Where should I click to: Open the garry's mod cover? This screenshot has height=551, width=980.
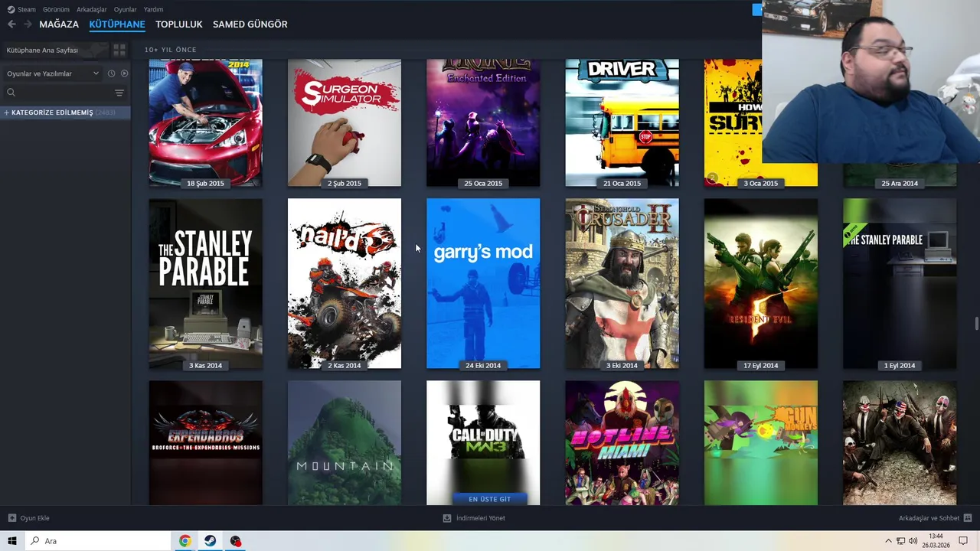pos(483,284)
